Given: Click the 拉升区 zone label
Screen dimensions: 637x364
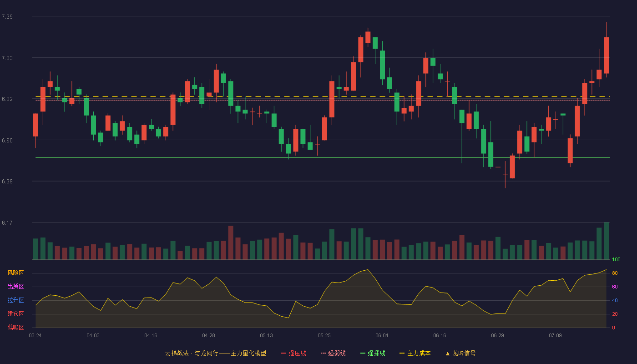Looking at the screenshot, I should coord(15,300).
